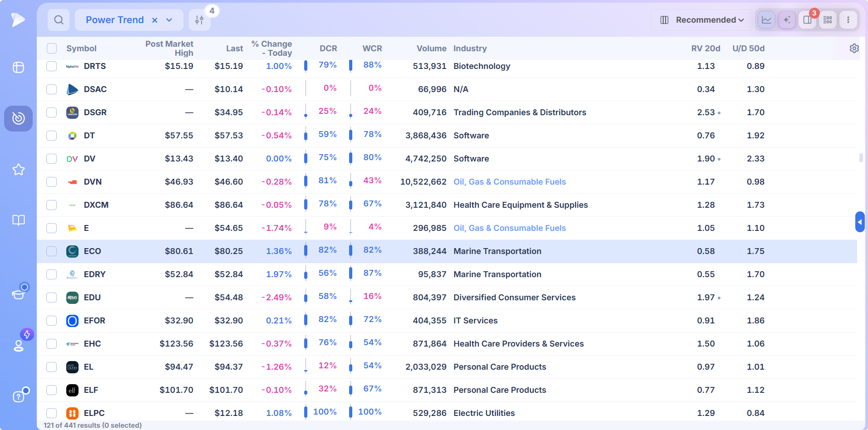Open the dashboard layout icon in sidebar
Viewport: 868px width, 430px height.
18,68
